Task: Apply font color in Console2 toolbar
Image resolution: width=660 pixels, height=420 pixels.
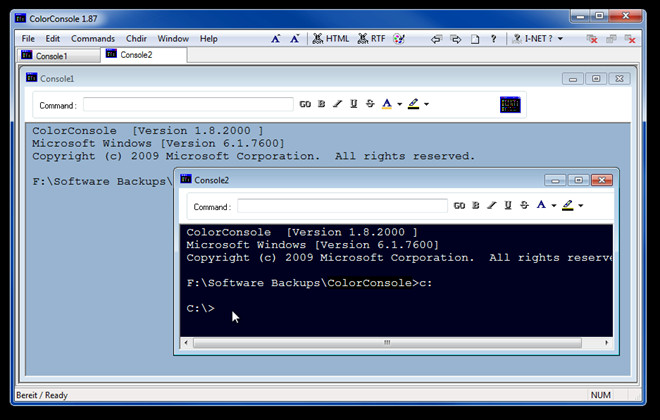Action: (x=541, y=205)
